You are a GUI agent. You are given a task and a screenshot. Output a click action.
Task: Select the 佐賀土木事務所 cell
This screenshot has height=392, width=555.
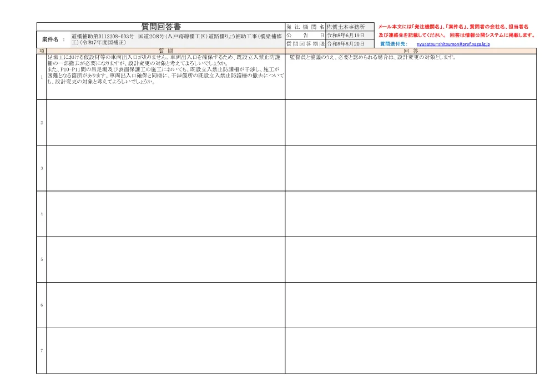point(350,27)
